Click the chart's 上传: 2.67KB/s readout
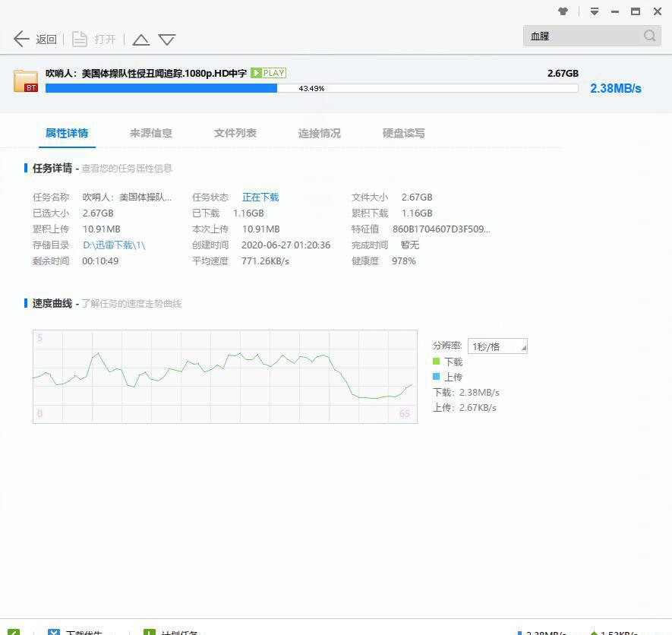Image resolution: width=672 pixels, height=635 pixels. click(465, 408)
